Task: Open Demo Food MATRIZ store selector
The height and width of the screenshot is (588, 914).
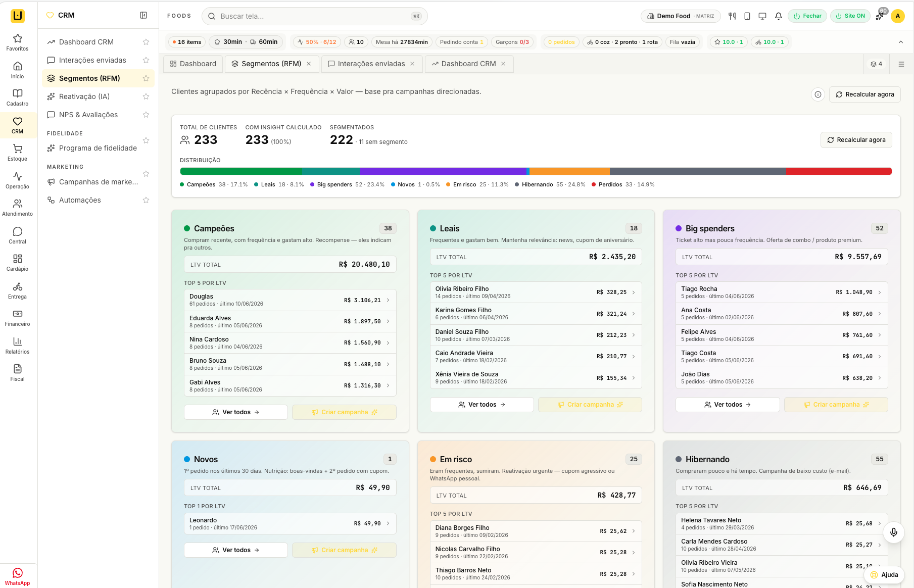Action: 681,16
